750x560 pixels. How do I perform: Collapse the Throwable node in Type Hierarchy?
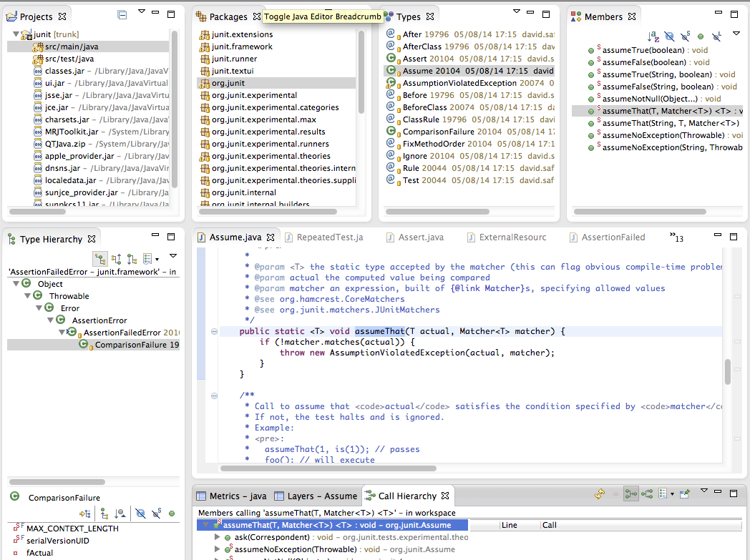tap(29, 296)
